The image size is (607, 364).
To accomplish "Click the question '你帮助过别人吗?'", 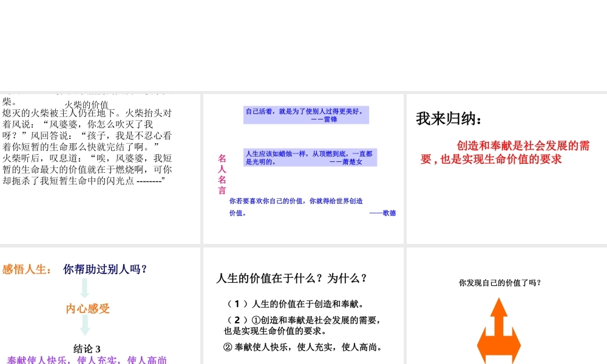I will click(105, 269).
